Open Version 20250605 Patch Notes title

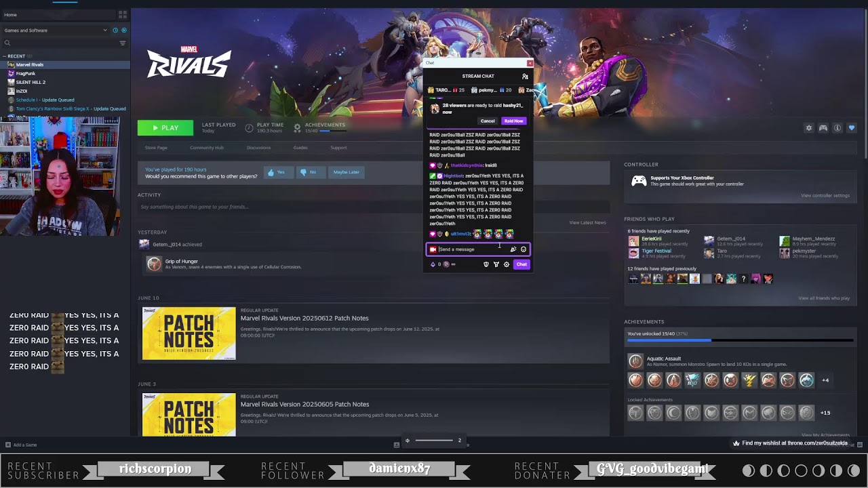(304, 404)
